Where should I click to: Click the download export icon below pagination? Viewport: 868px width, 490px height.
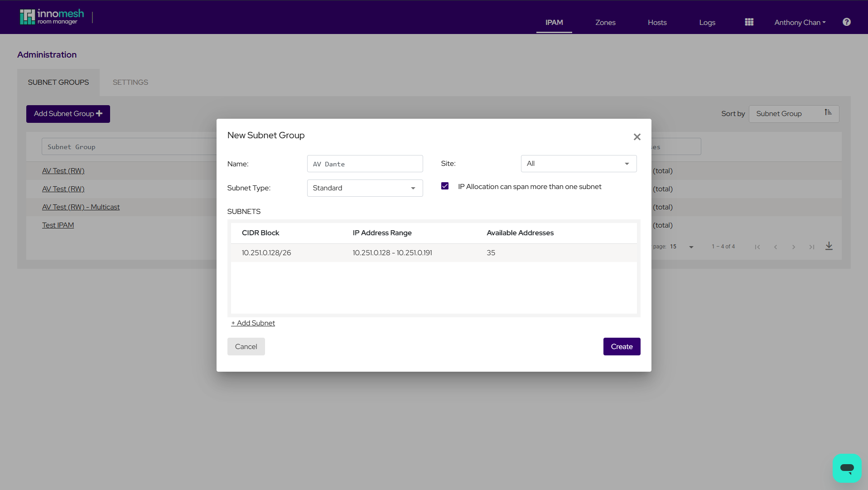[829, 246]
